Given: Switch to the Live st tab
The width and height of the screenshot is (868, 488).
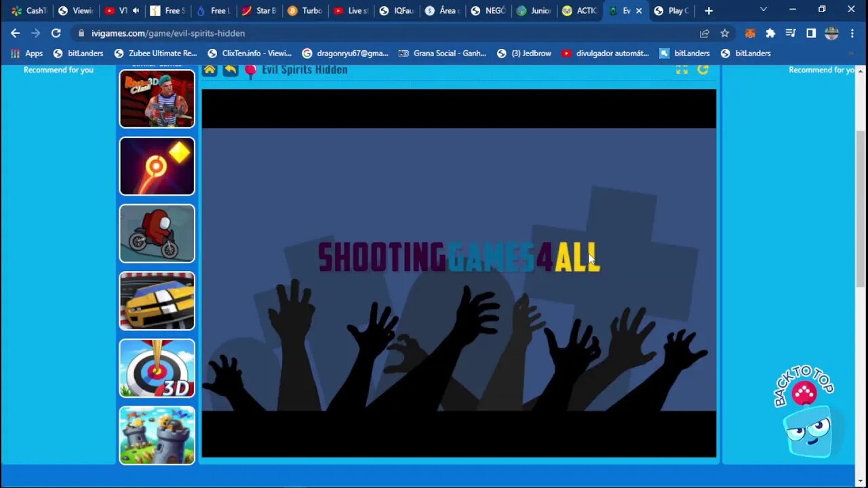Looking at the screenshot, I should click(x=351, y=11).
